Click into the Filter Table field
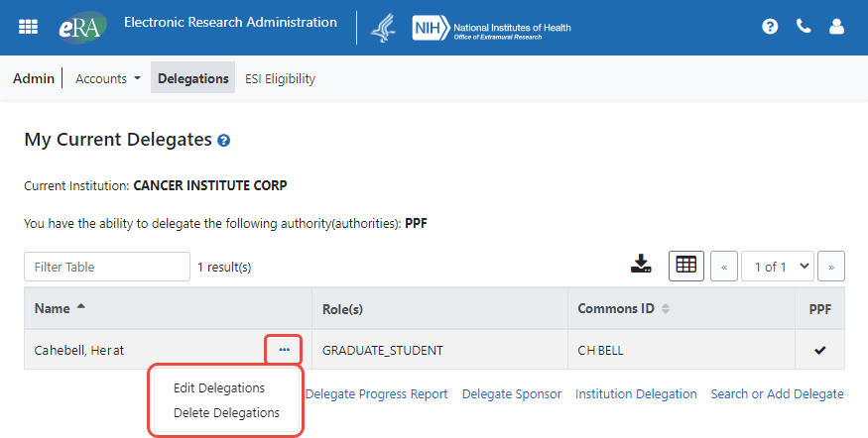 [x=106, y=267]
